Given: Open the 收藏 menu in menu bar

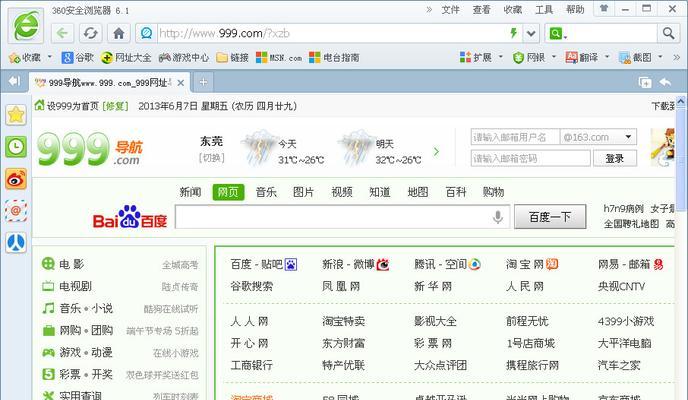Looking at the screenshot, I should click(512, 10).
